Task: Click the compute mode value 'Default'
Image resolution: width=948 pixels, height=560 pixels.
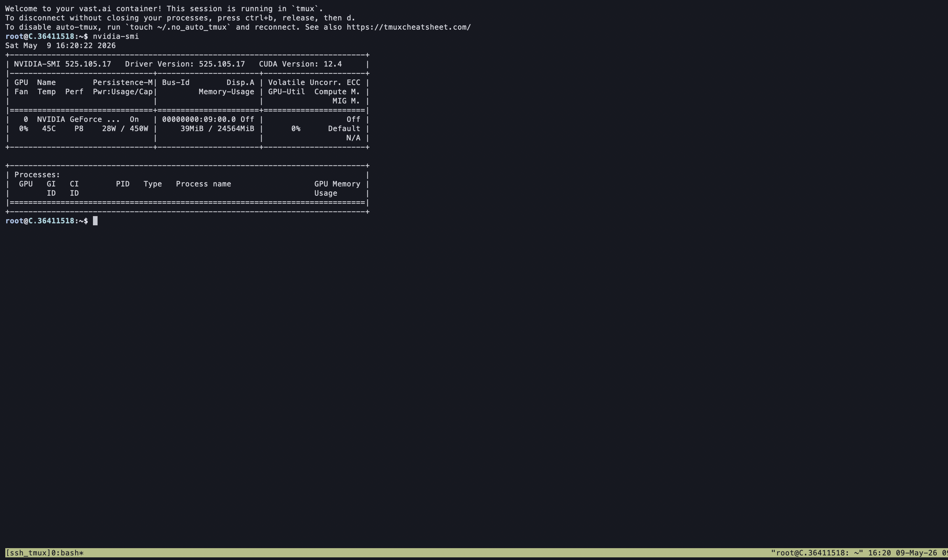Action: tap(344, 129)
